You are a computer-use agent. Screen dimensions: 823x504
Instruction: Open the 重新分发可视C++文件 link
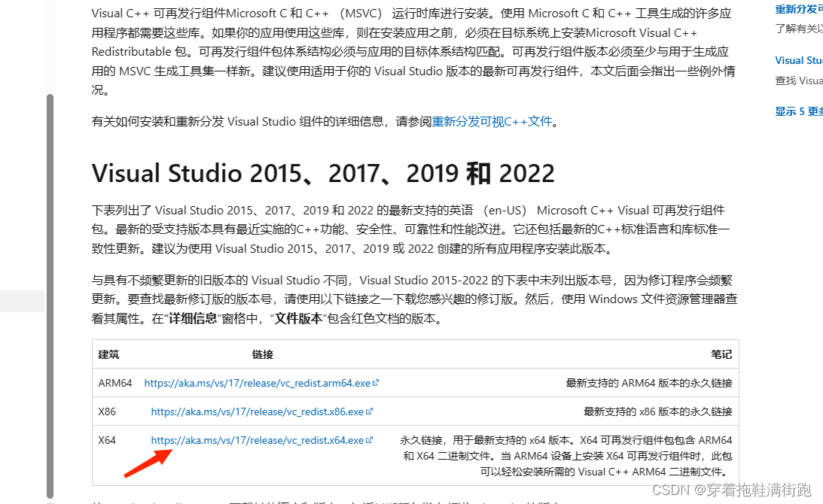tap(492, 122)
